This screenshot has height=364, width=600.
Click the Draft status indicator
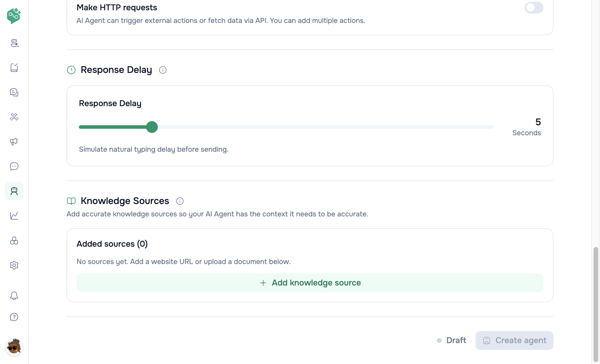[451, 340]
